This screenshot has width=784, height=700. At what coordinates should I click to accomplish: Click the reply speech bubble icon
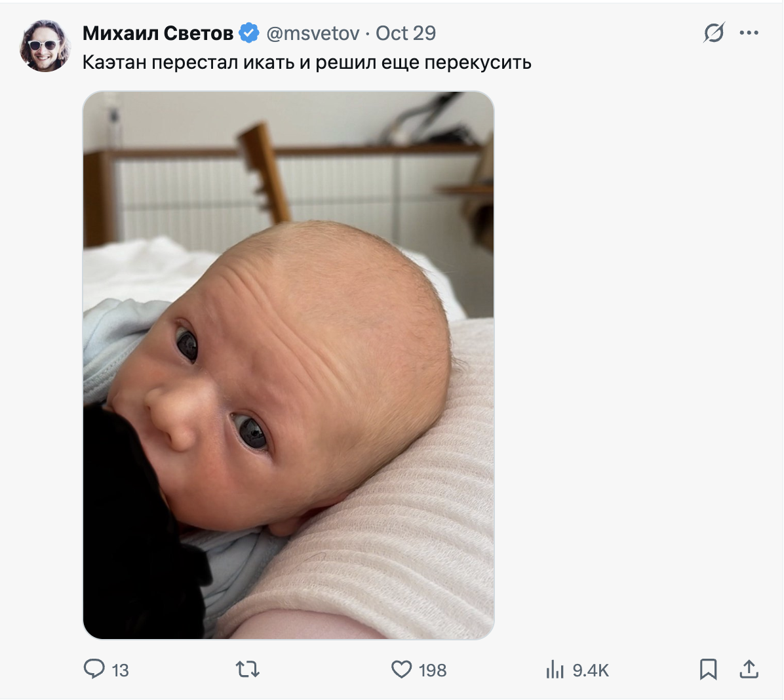(x=94, y=669)
